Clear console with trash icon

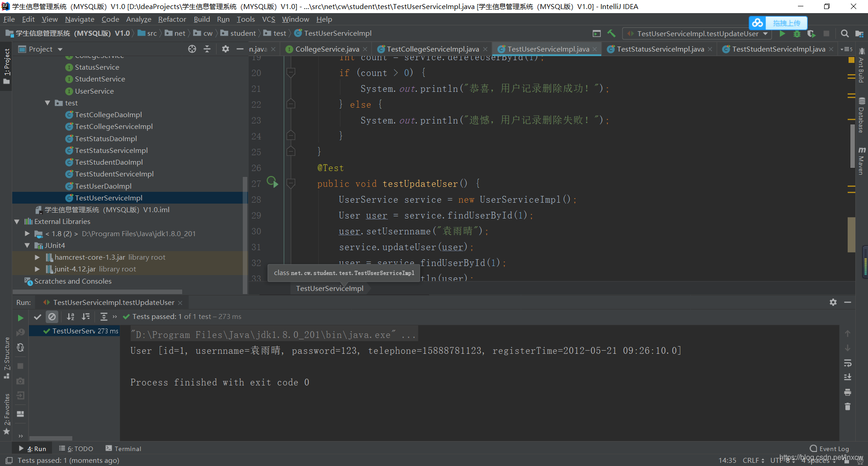[848, 407]
